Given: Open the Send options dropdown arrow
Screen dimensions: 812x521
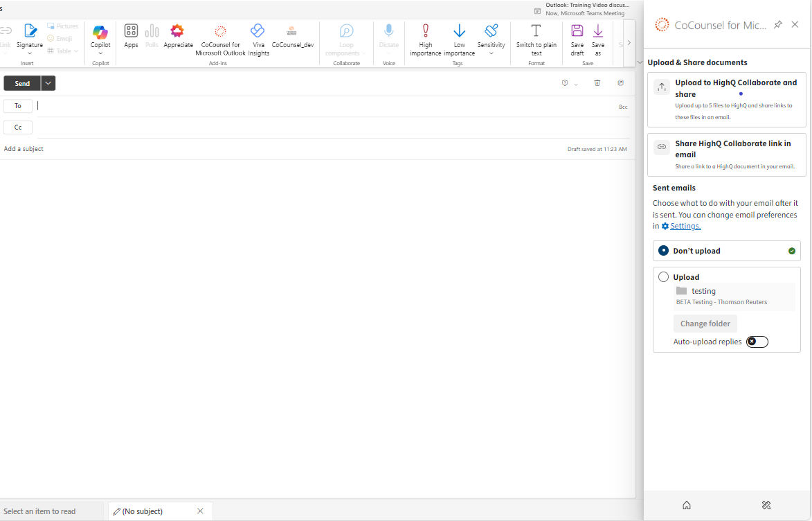Looking at the screenshot, I should tap(48, 83).
